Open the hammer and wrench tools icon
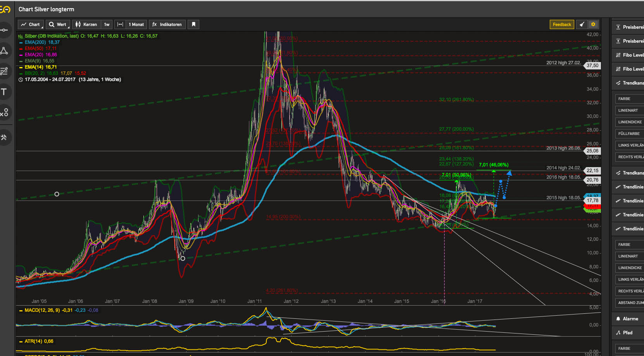644x356 pixels. (x=4, y=137)
